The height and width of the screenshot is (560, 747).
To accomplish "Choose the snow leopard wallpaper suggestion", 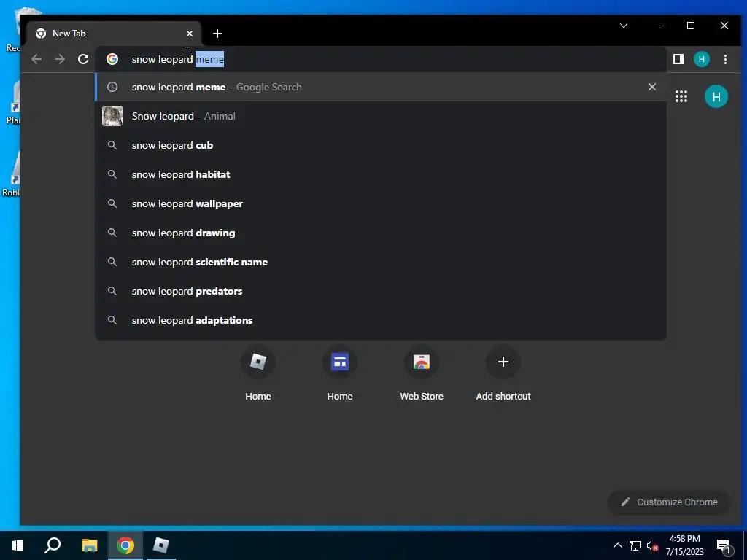I will [381, 203].
